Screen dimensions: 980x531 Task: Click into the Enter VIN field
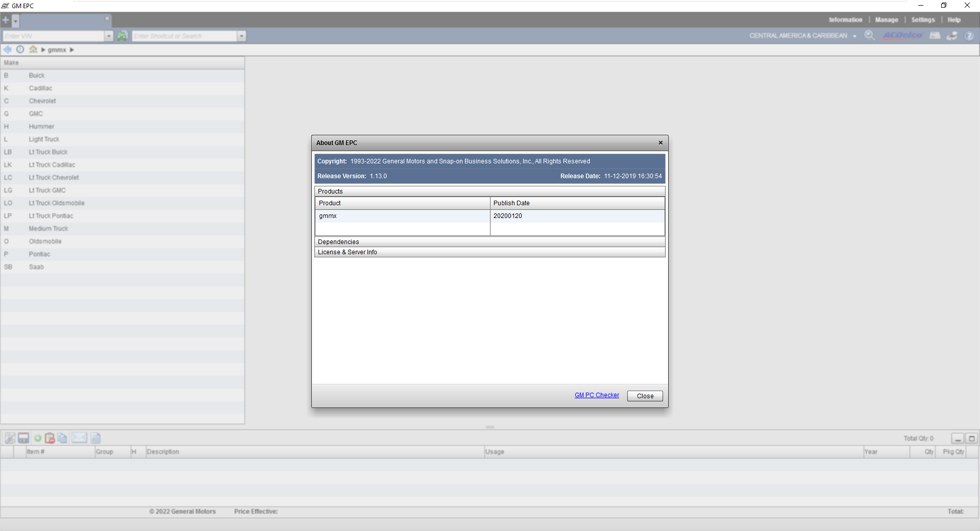pyautogui.click(x=53, y=36)
